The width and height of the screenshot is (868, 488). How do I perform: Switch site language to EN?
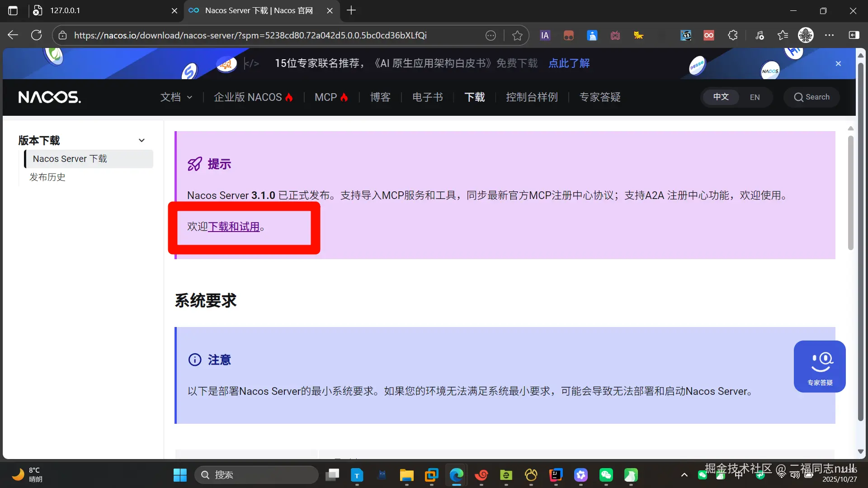tap(755, 97)
